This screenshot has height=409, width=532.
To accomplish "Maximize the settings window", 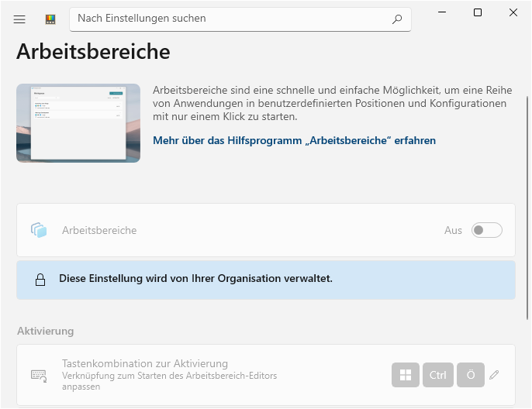I will (478, 12).
